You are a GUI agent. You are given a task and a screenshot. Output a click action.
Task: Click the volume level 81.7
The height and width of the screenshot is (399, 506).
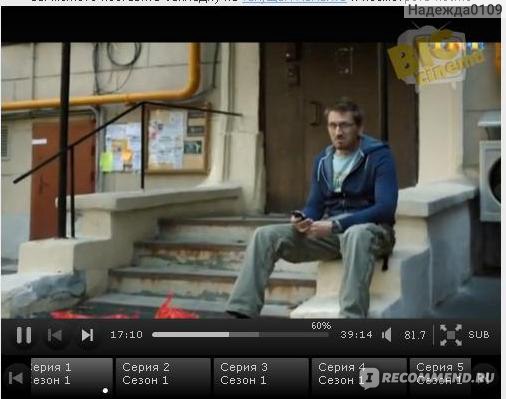(x=415, y=335)
